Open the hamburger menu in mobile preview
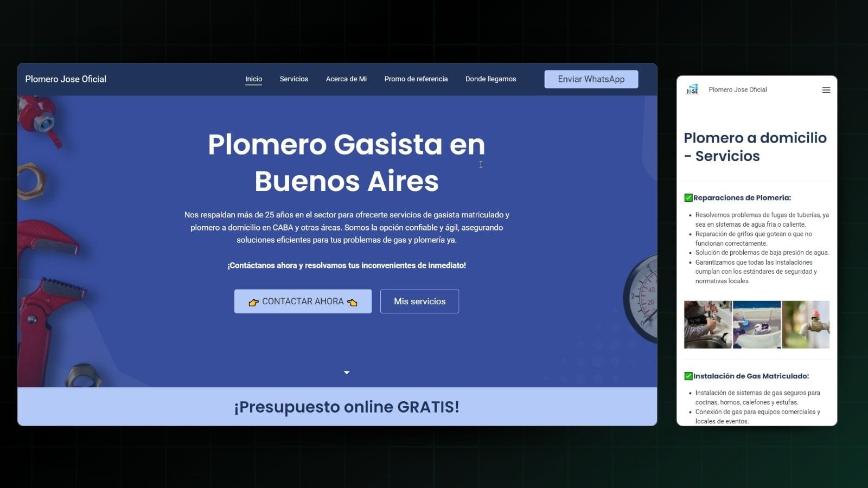 (826, 90)
